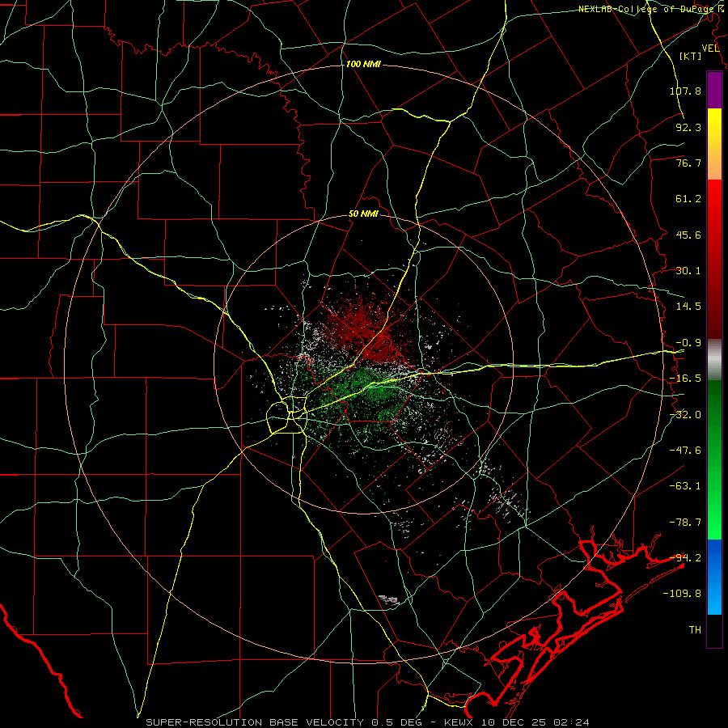Viewport: 728px width, 728px height.
Task: Select the "76.7" scale value
Action: tap(688, 163)
